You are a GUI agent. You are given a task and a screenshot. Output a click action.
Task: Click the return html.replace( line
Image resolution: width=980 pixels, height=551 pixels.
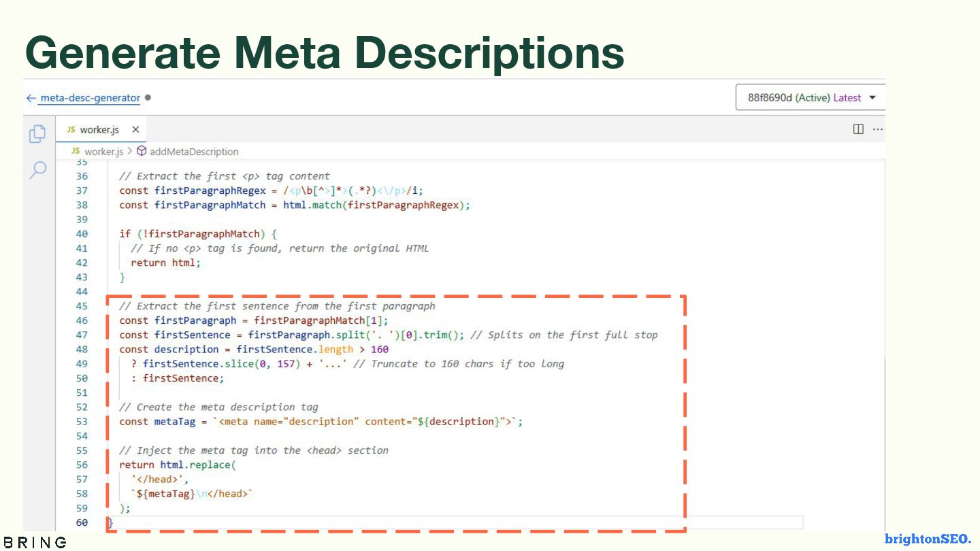click(177, 465)
